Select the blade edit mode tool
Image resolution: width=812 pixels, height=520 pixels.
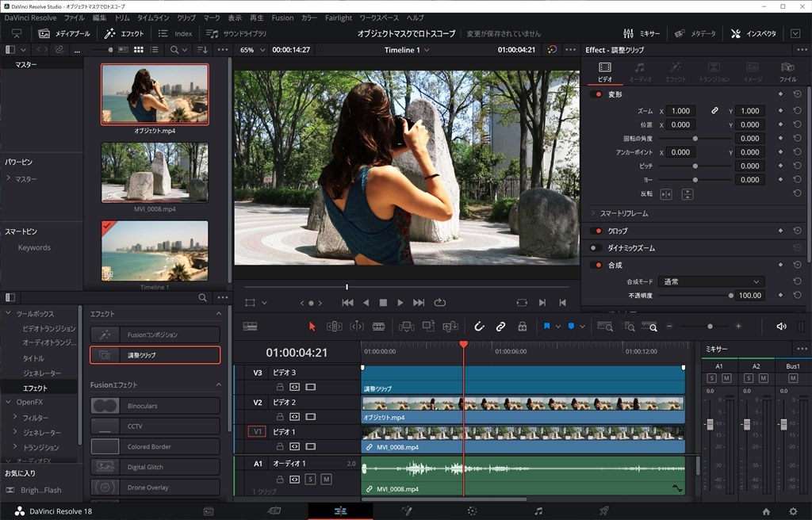pyautogui.click(x=378, y=327)
